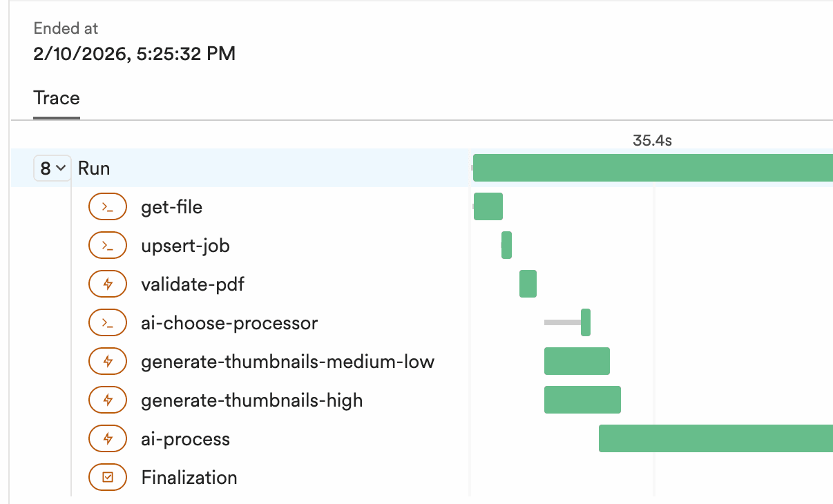Click the upsert-job span bar
Screen dimensions: 833x504
(x=506, y=245)
